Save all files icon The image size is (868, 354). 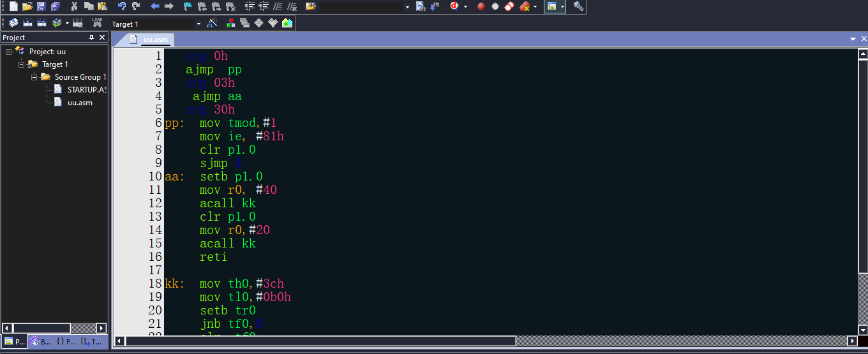tap(56, 6)
